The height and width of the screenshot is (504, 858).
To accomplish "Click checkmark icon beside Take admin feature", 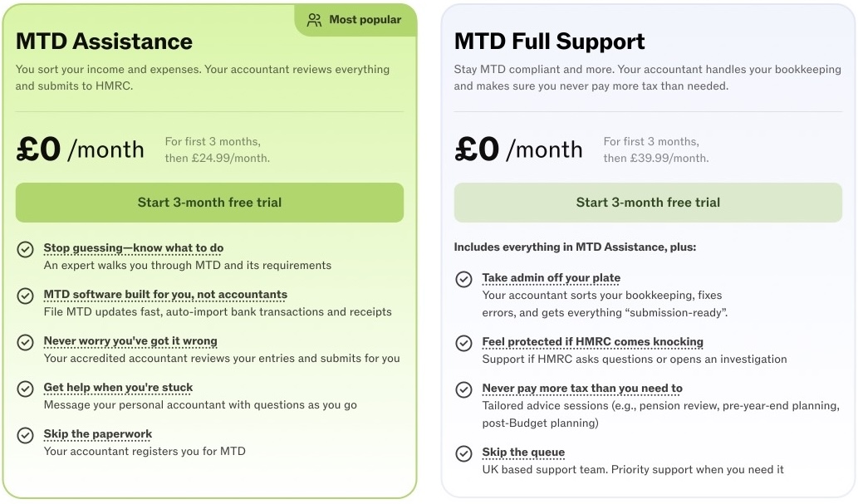I will point(464,279).
